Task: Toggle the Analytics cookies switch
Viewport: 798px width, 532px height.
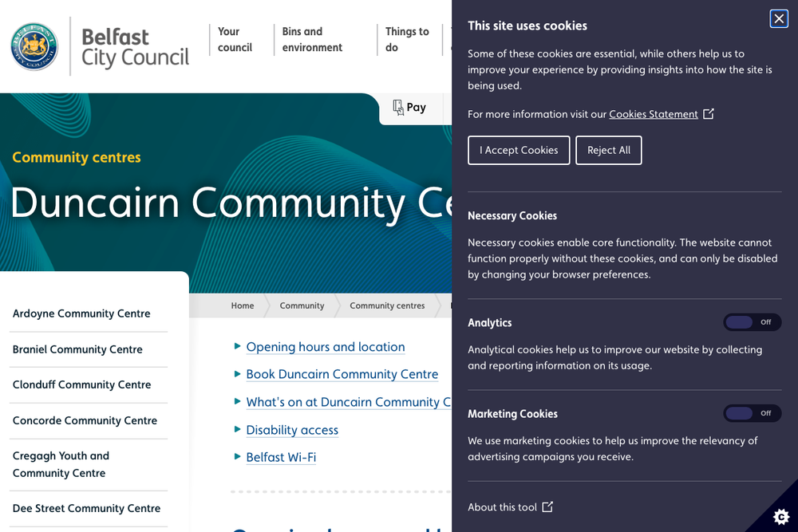Action: (x=753, y=322)
